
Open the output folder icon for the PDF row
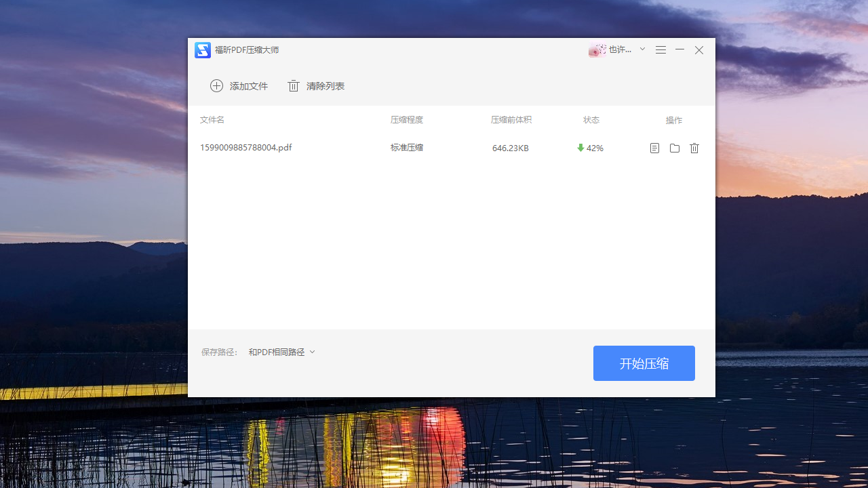pyautogui.click(x=674, y=148)
